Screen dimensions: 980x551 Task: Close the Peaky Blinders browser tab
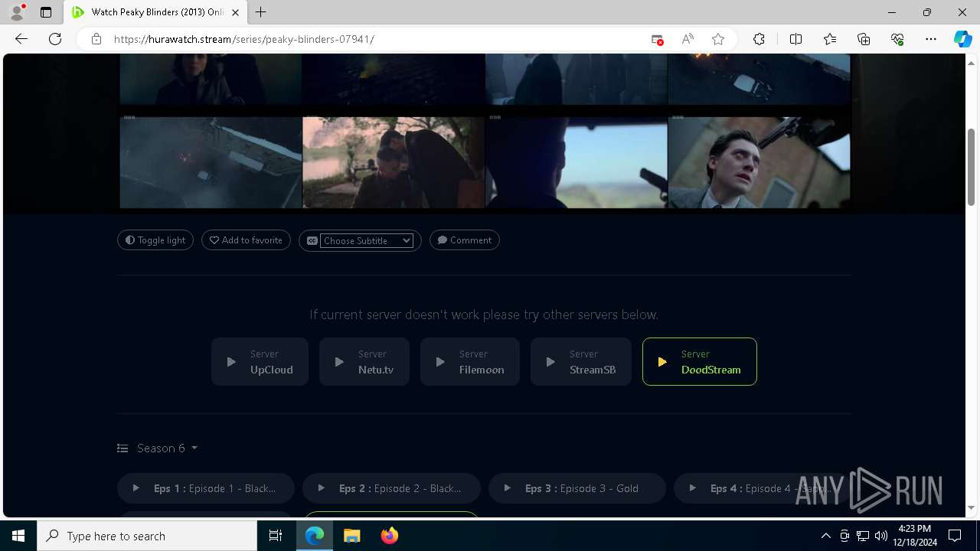tap(235, 12)
